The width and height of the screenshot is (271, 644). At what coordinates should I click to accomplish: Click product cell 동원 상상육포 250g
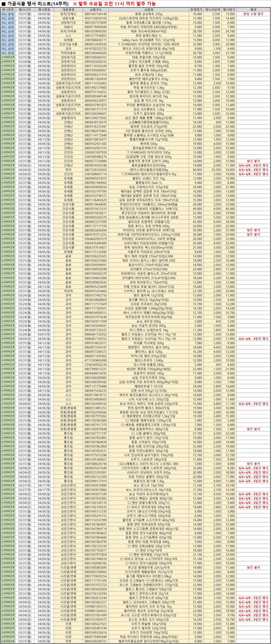149,14
